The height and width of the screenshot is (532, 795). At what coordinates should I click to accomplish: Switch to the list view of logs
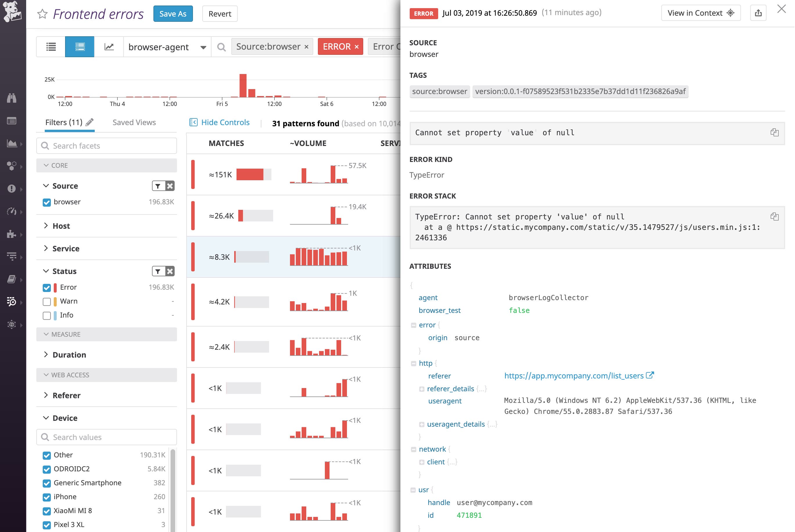pos(50,46)
